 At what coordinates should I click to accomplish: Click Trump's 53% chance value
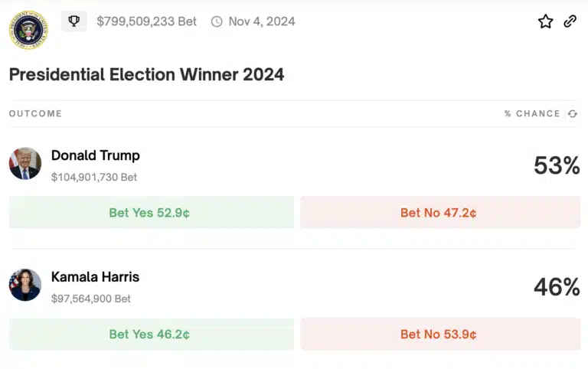pyautogui.click(x=557, y=165)
